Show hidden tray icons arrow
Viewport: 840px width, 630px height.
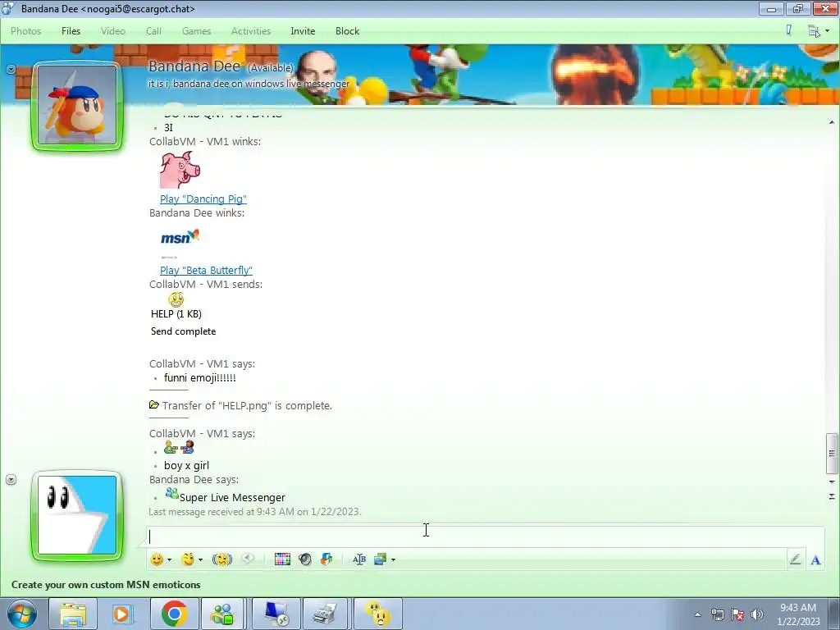(x=697, y=614)
